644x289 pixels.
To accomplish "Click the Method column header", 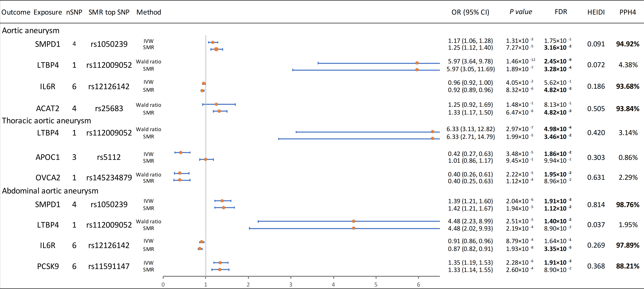I will [149, 12].
